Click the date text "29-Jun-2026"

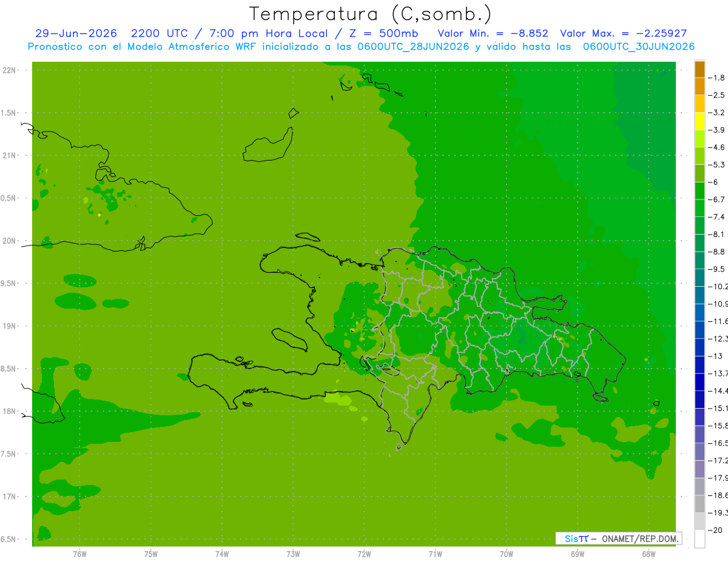76,33
